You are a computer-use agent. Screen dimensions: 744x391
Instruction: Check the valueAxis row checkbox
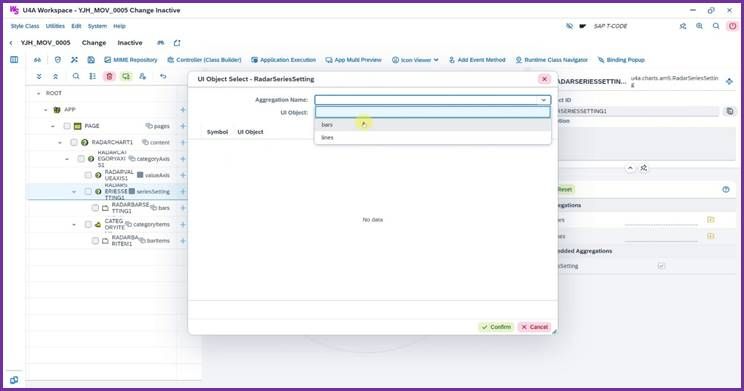click(88, 175)
